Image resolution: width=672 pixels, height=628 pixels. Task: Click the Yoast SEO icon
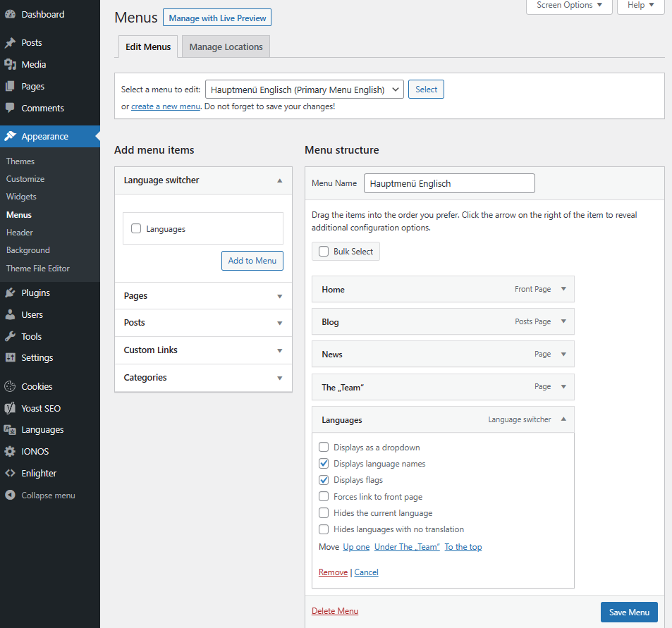pos(10,408)
